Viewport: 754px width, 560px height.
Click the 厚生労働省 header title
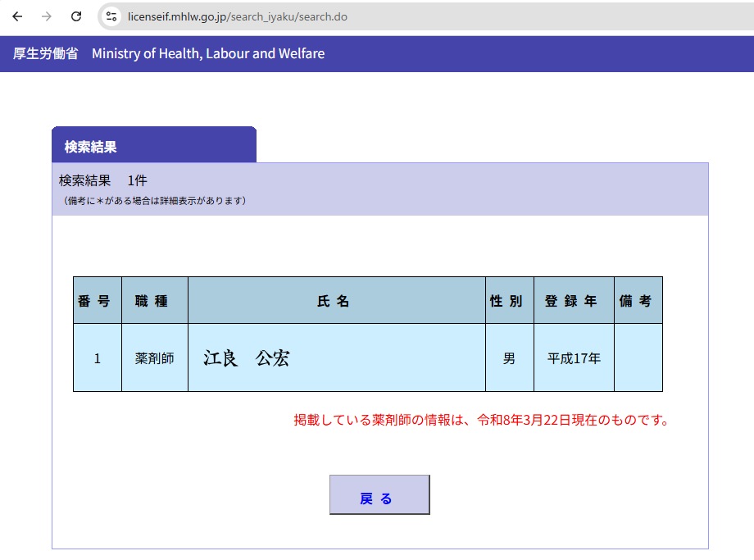click(x=46, y=54)
